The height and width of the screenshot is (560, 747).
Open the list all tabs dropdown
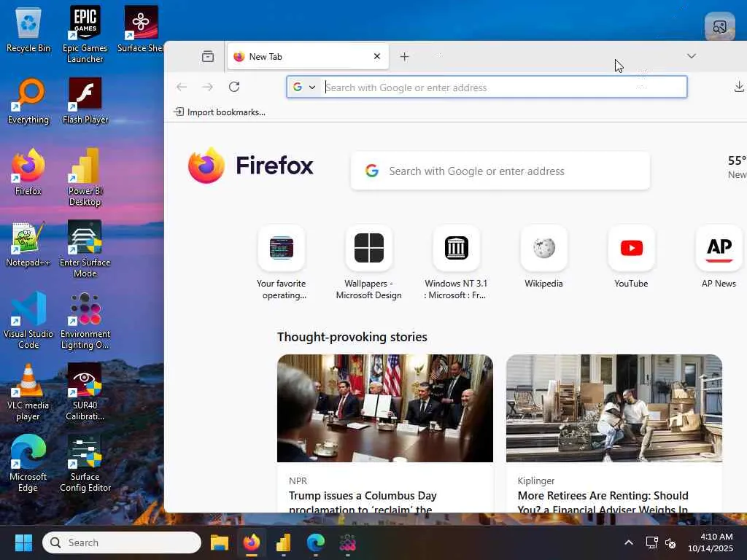(x=692, y=56)
